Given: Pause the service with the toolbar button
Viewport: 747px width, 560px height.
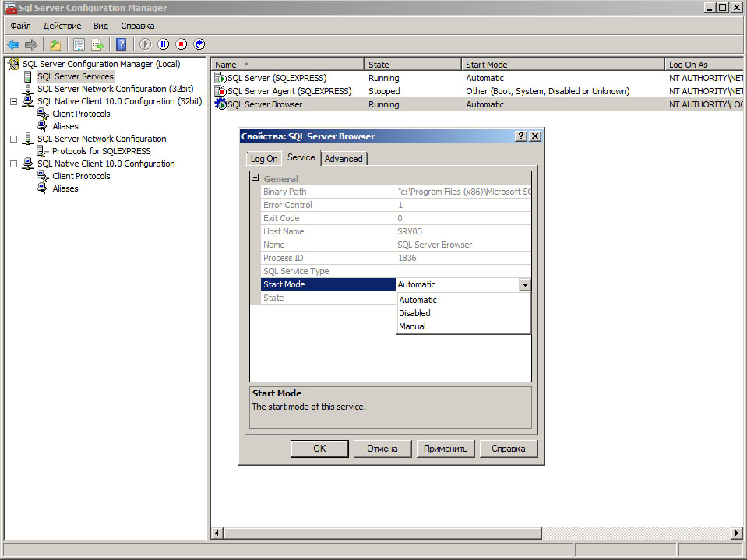Looking at the screenshot, I should tap(164, 44).
